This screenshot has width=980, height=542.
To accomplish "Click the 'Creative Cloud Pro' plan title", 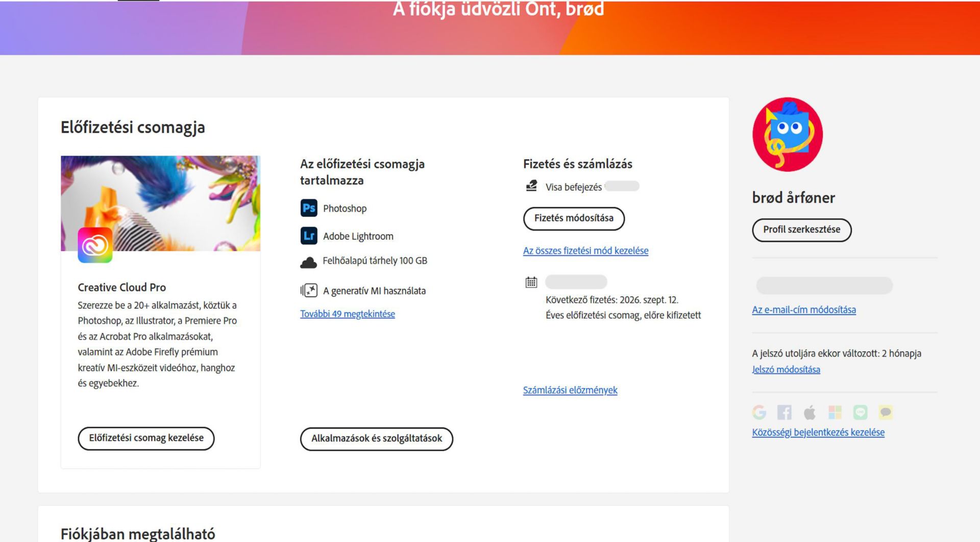I will click(122, 287).
